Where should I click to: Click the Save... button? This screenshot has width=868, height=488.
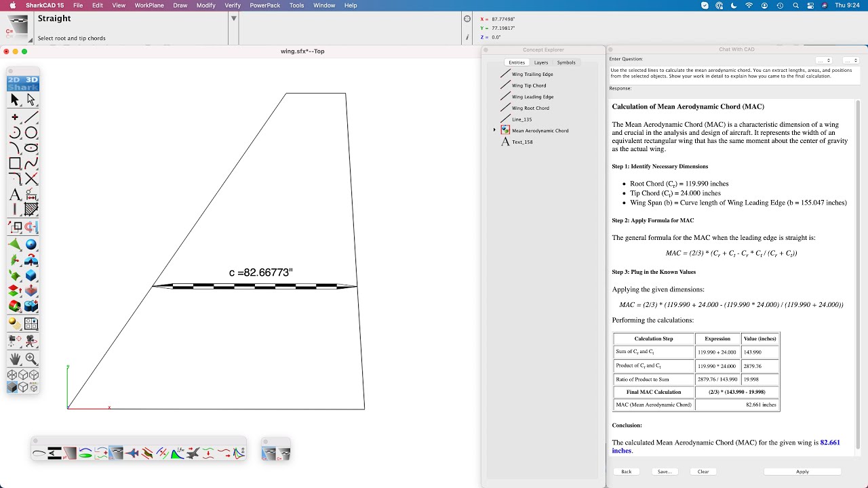665,472
